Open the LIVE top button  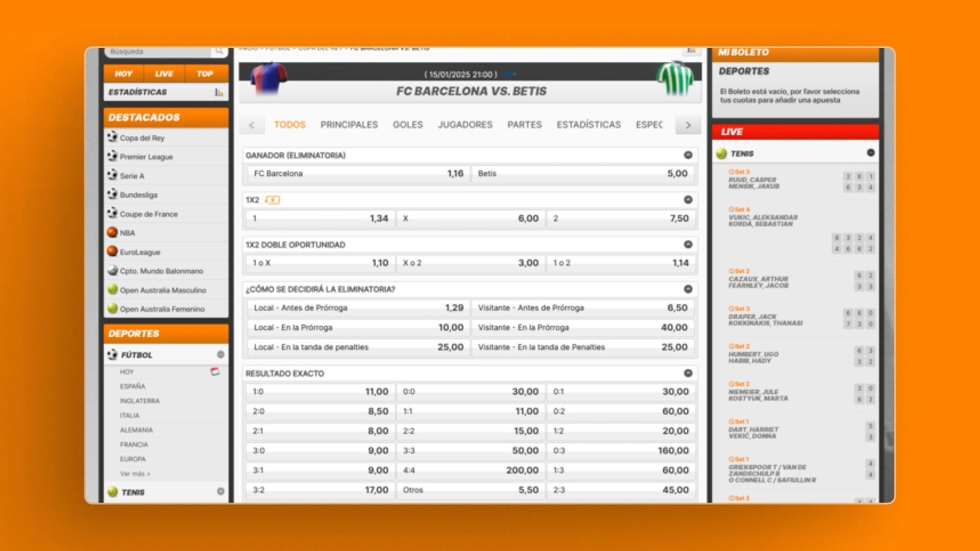[x=164, y=73]
